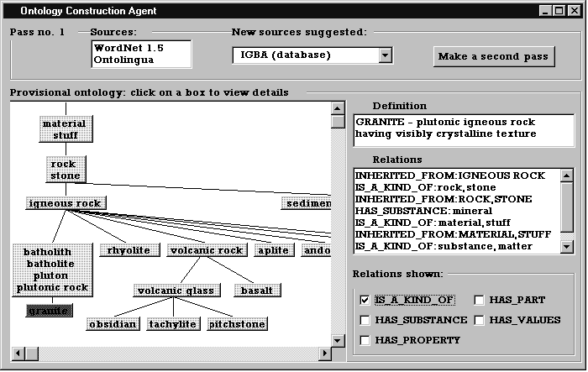Viewport: 588px width, 372px height.
Task: Click the Relations list down scroll arrow
Action: click(x=567, y=246)
